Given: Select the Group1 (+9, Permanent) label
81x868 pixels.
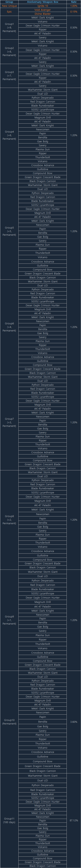Looking at the screenshot, I should tap(9, 28).
